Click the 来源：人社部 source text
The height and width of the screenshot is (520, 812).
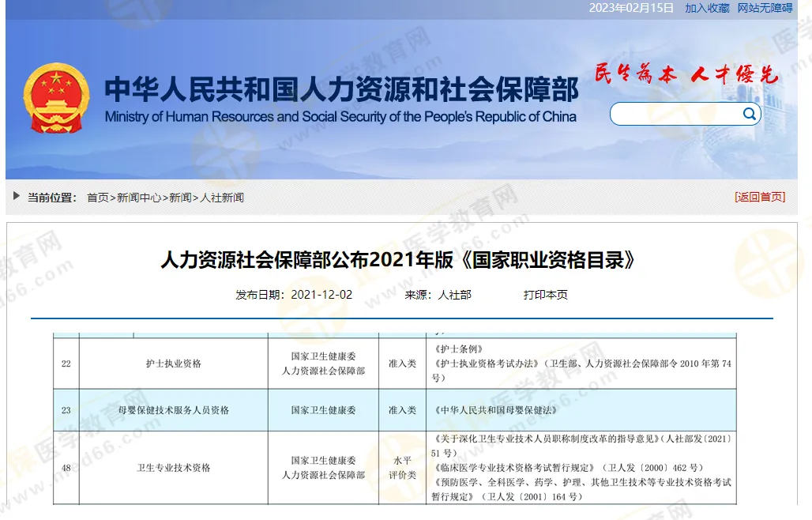point(438,295)
